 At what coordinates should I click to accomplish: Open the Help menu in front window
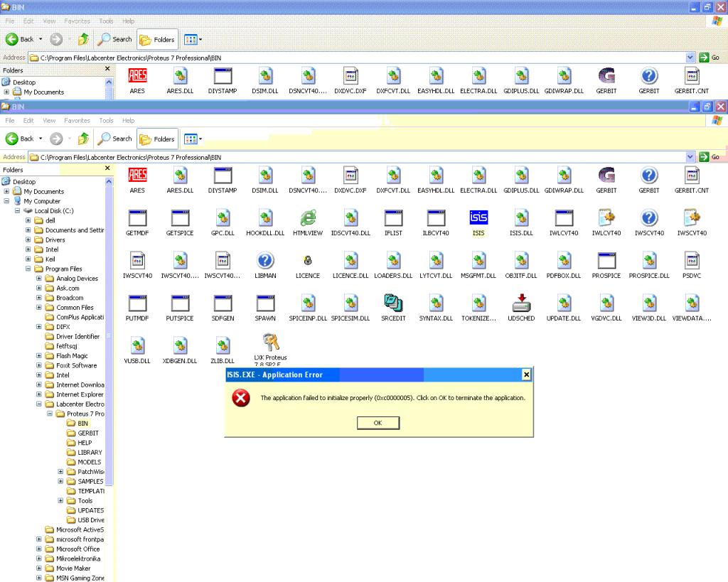(x=128, y=121)
